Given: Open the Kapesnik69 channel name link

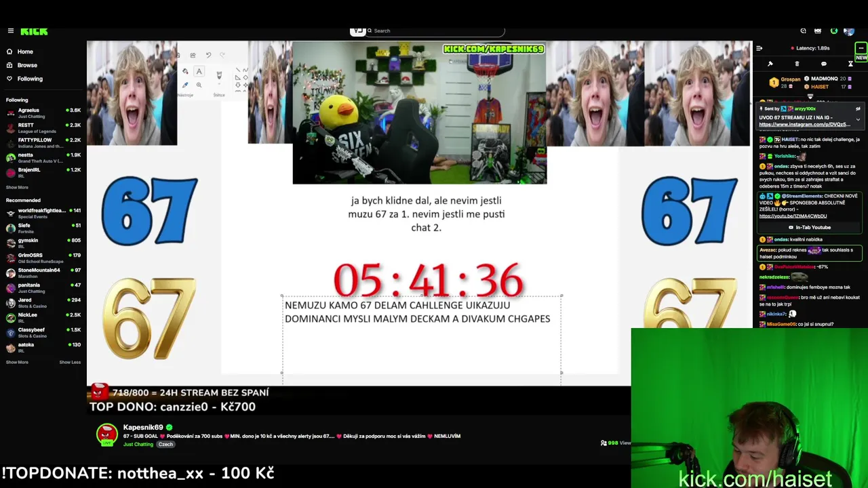Looking at the screenshot, I should coord(143,428).
